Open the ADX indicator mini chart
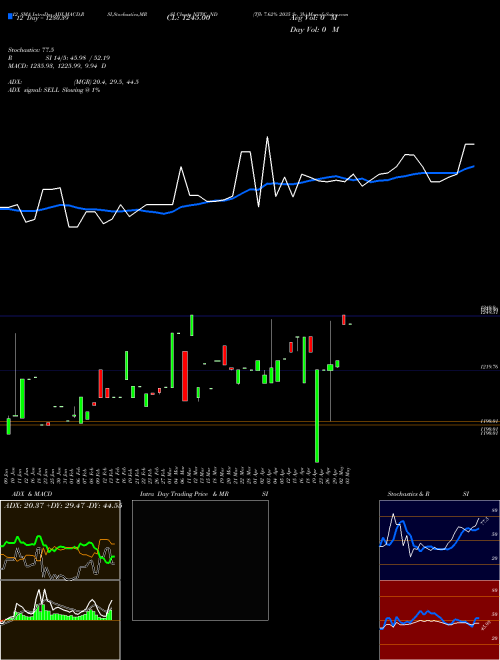The width and height of the screenshot is (500, 660). pyautogui.click(x=60, y=540)
